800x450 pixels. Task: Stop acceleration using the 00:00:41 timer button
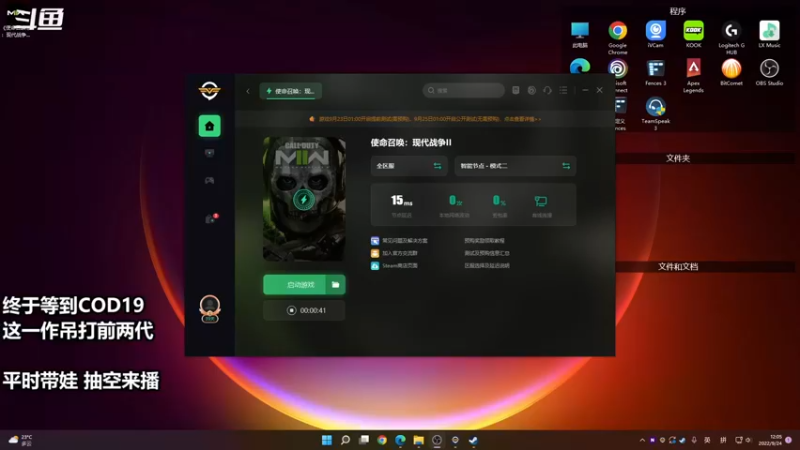304,310
